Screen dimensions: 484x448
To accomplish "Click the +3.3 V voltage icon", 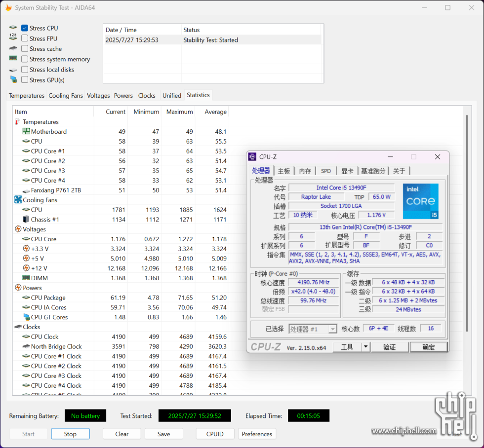I will pyautogui.click(x=26, y=249).
